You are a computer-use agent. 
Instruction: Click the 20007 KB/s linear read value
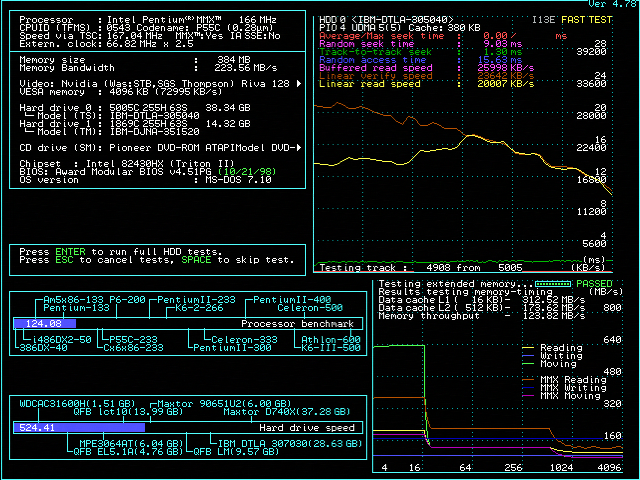click(x=505, y=84)
